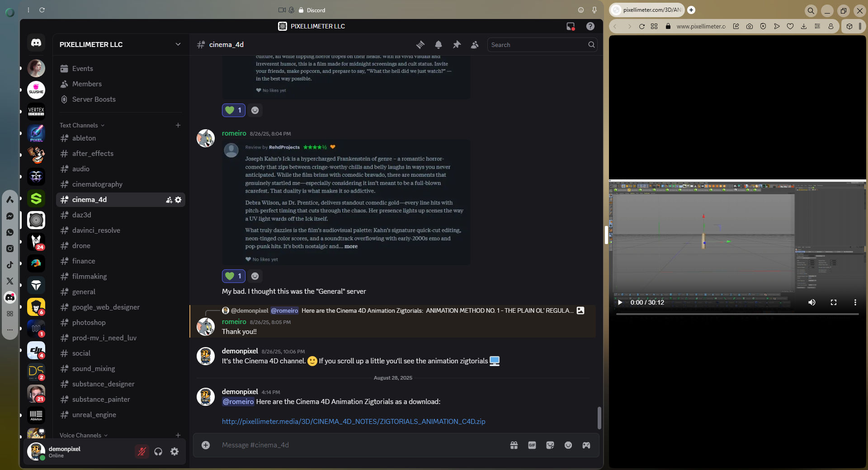Toggle the member list icon
This screenshot has height=470, width=868.
tap(475, 45)
